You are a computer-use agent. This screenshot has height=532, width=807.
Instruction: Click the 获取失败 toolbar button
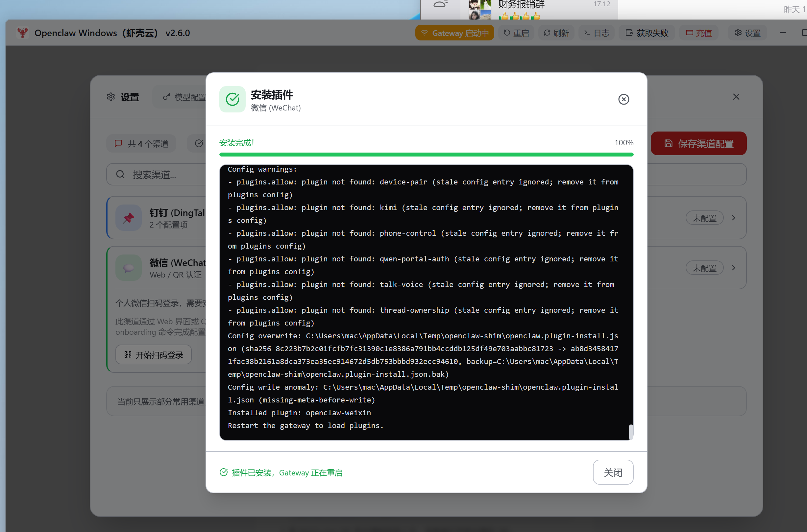647,33
